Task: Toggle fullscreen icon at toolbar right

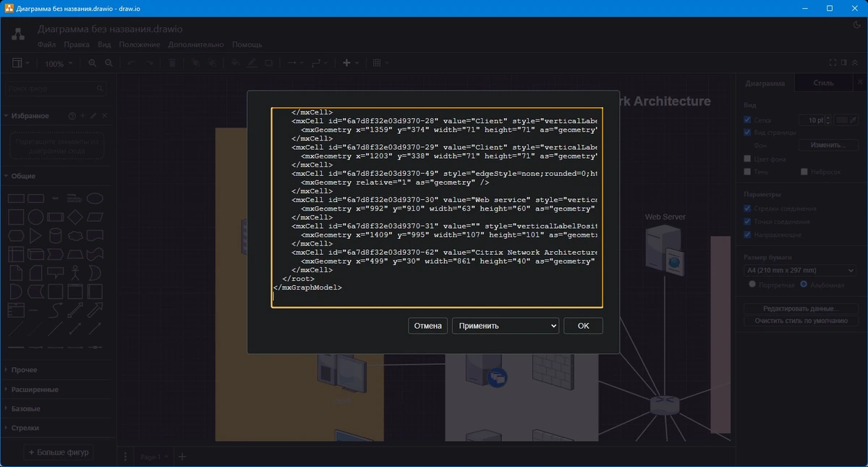Action: click(x=833, y=63)
